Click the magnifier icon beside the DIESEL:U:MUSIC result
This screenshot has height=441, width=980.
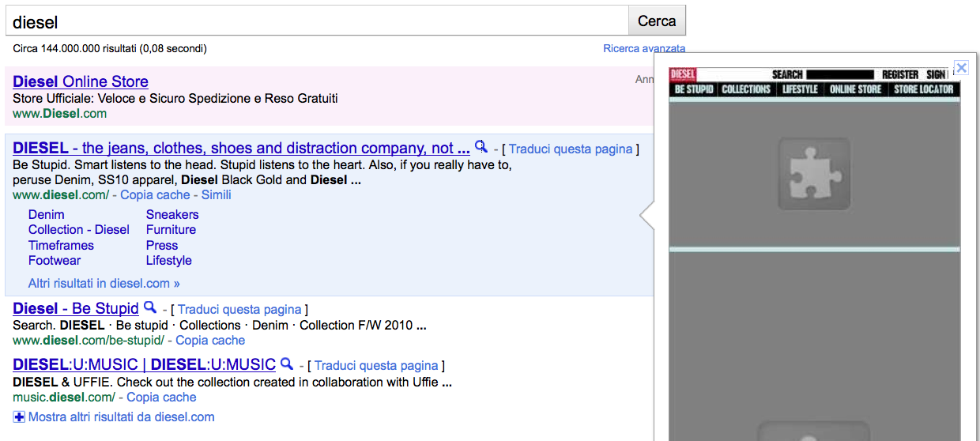(287, 364)
